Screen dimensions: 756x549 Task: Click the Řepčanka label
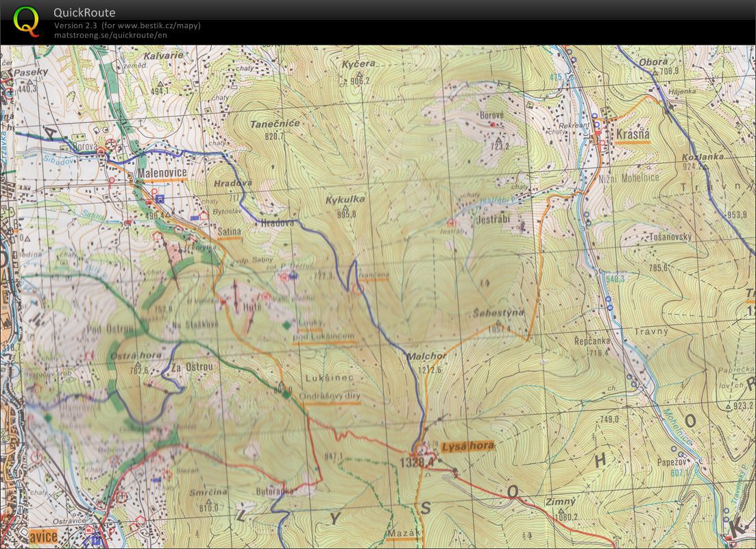(592, 341)
